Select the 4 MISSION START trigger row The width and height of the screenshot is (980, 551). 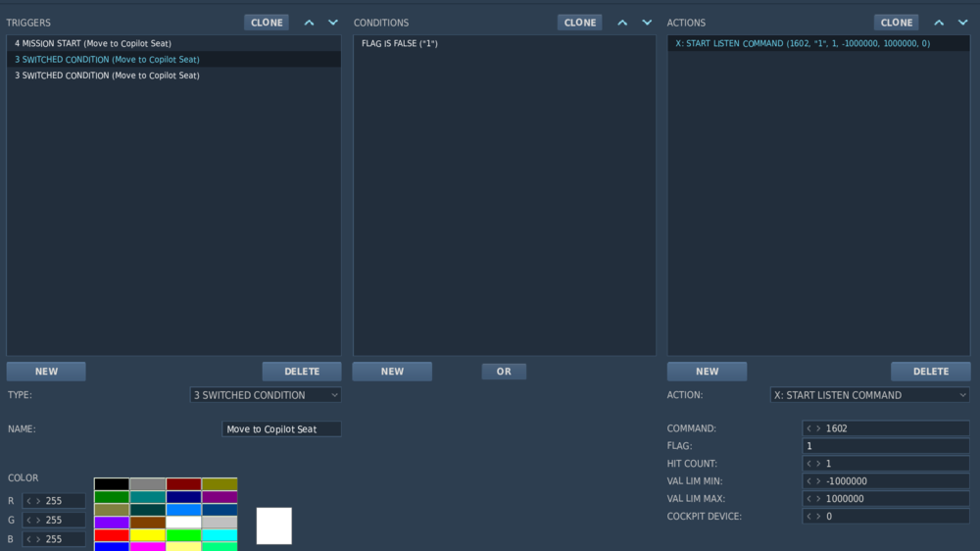click(173, 43)
